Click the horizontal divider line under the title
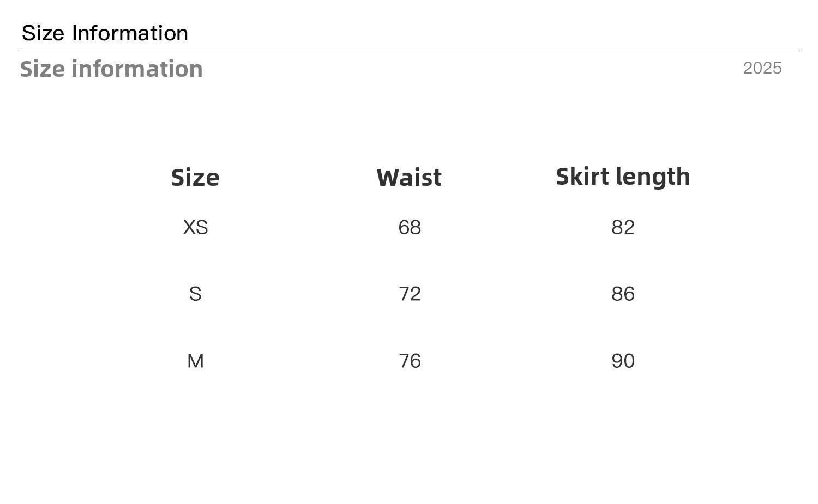 (409, 50)
